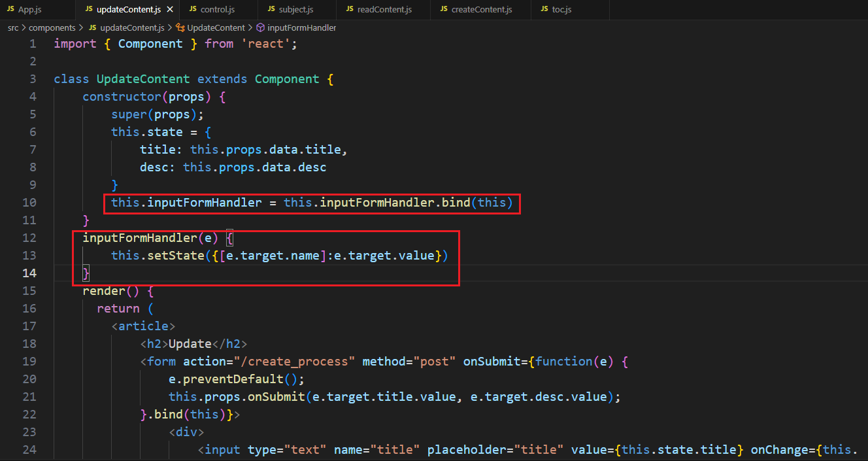Click the JS icon on subject.js tab
The image size is (868, 461).
click(271, 9)
